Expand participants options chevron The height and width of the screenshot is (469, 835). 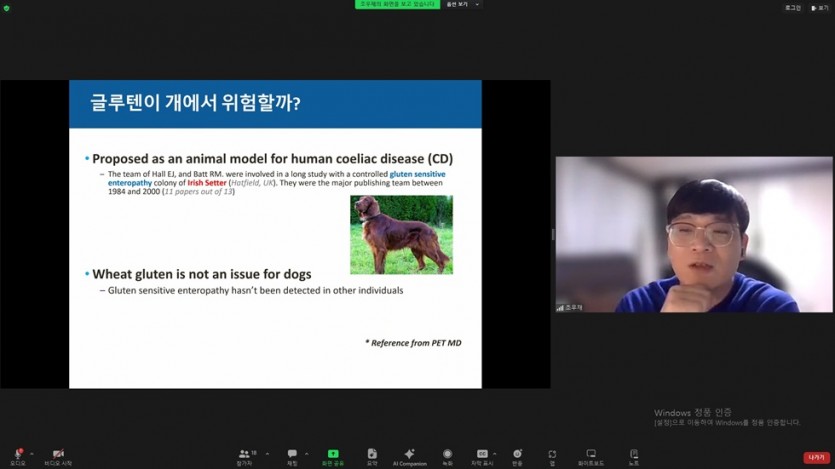coord(267,454)
